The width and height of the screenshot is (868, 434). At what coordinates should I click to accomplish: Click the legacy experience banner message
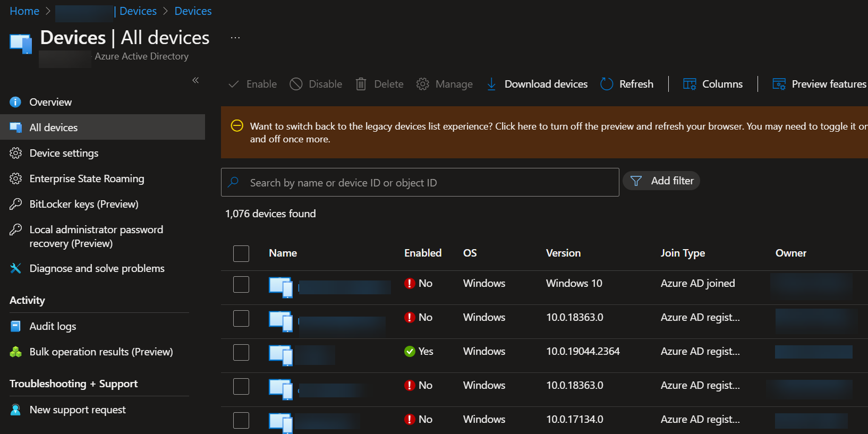(559, 132)
